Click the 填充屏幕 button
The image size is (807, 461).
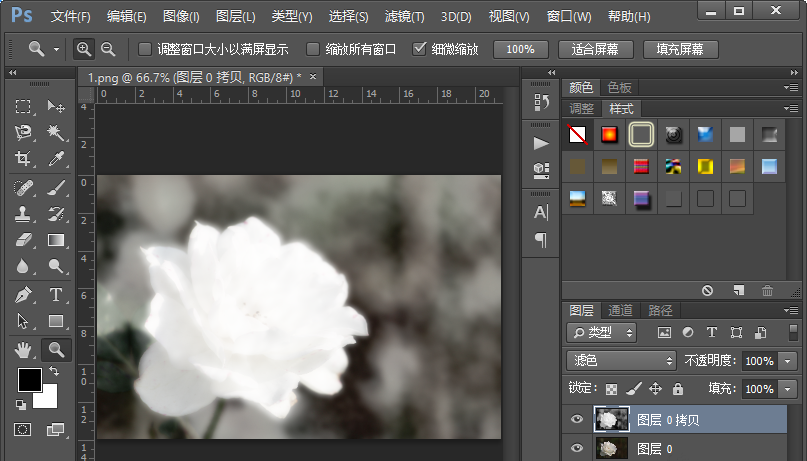679,49
